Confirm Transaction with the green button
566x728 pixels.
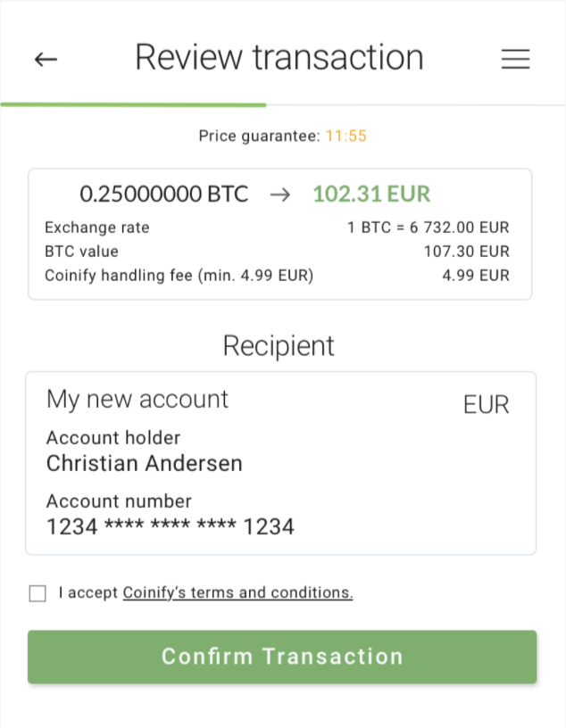click(x=282, y=657)
